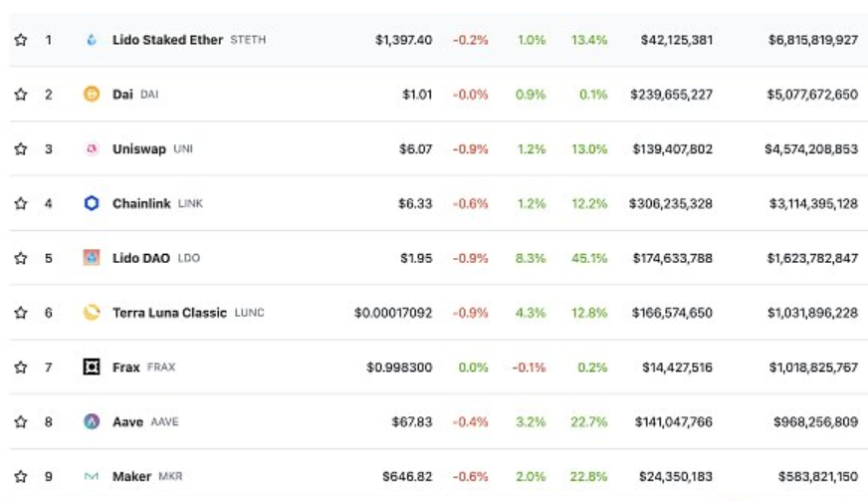The height and width of the screenshot is (501, 868).
Task: Click the market cap $6,815,819,927
Action: (813, 40)
